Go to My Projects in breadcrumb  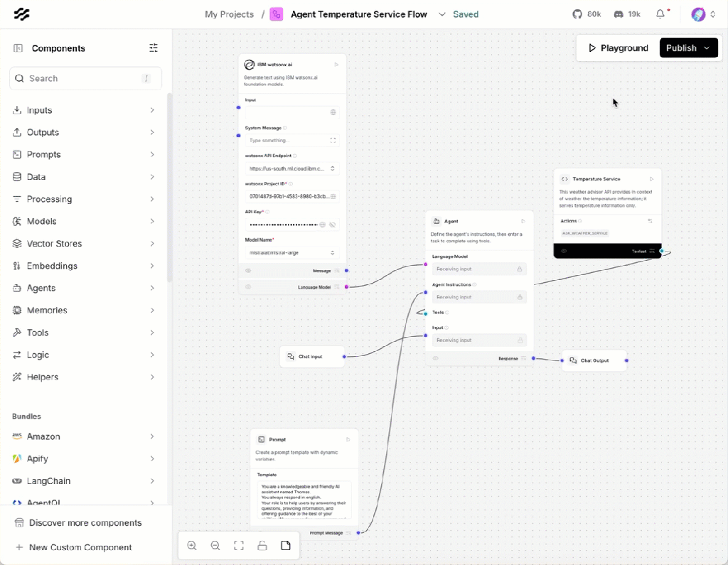click(x=229, y=14)
